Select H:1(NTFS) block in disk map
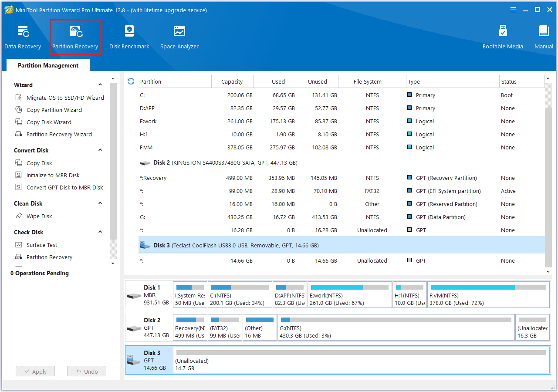 click(409, 295)
